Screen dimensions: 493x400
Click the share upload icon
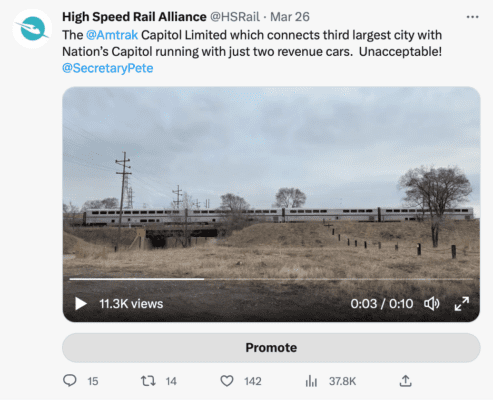pyautogui.click(x=405, y=381)
